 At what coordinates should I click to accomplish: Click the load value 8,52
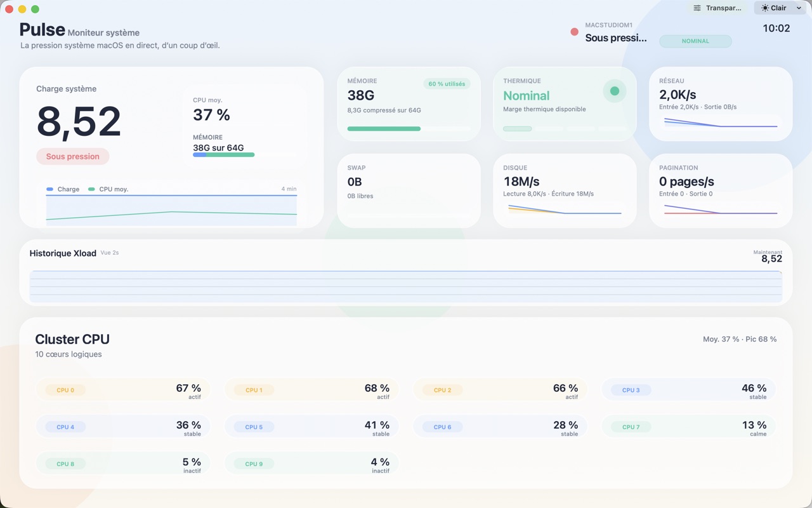pos(79,121)
